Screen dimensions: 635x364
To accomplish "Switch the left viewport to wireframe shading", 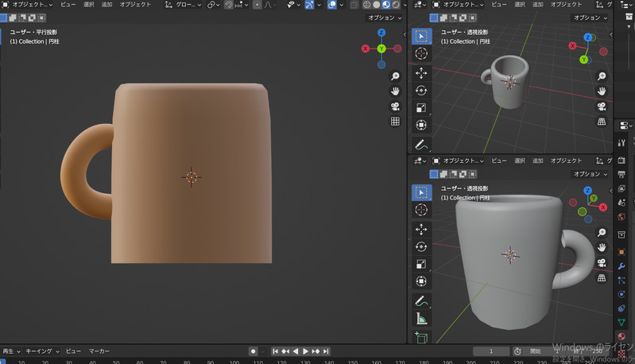I will [366, 5].
